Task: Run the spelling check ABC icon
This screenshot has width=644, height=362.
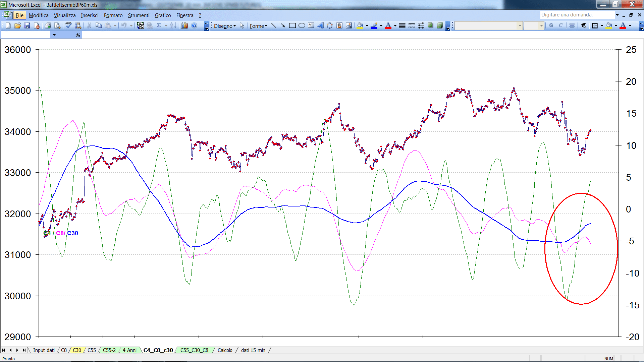Action: click(x=68, y=25)
